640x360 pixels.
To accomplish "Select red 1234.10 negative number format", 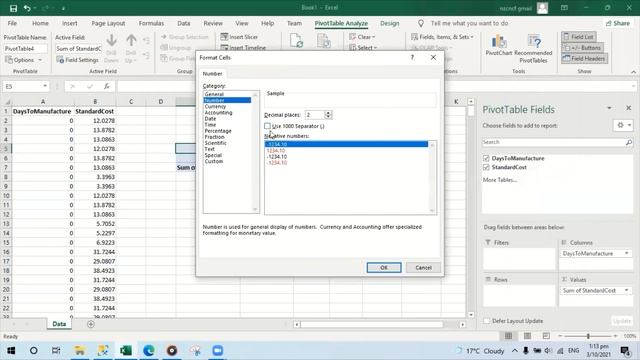I will coord(276,151).
